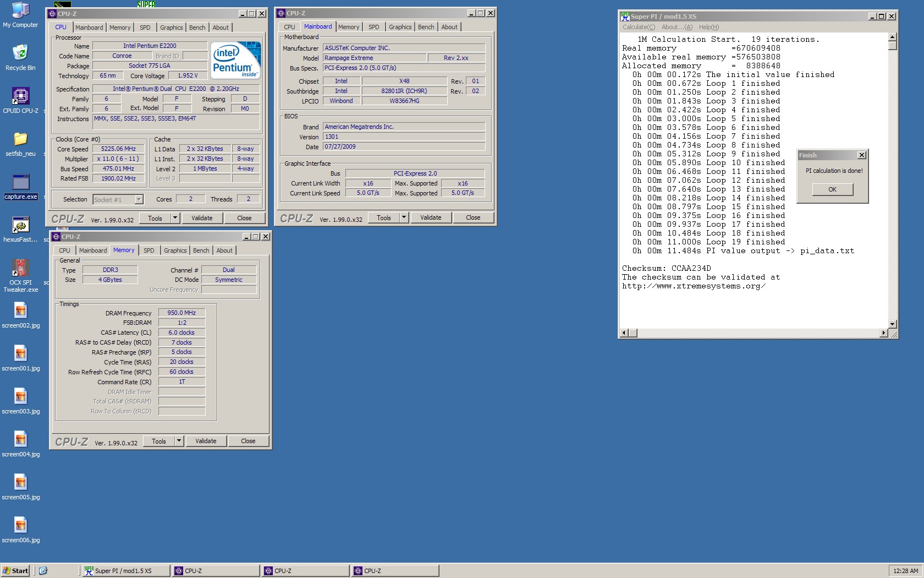924x578 pixels.
Task: Switch to Super PI taskbar button
Action: tap(125, 571)
